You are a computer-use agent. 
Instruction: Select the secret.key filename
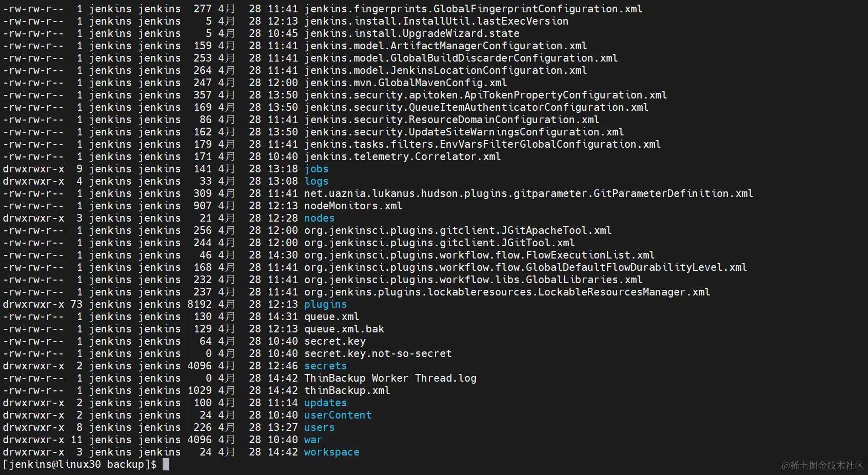[334, 341]
